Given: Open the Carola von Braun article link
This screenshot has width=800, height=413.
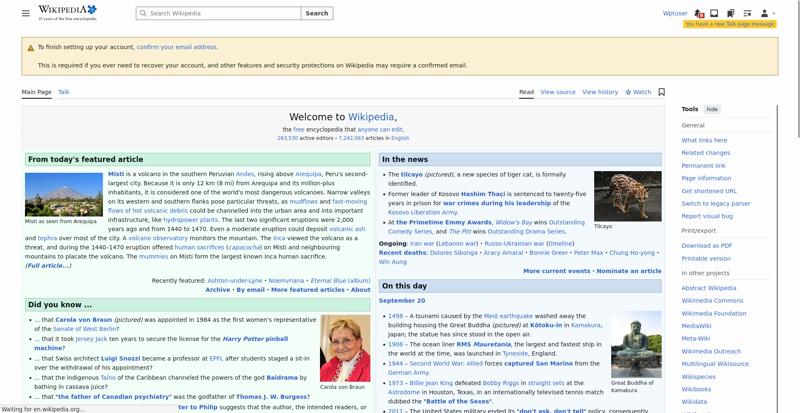Looking at the screenshot, I should pos(84,320).
